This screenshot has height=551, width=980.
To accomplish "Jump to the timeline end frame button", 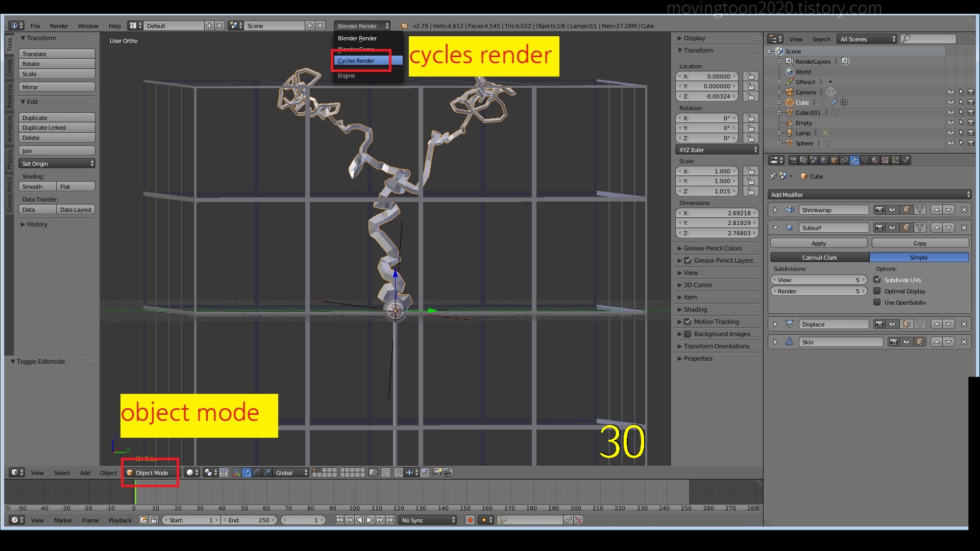I will (x=390, y=520).
